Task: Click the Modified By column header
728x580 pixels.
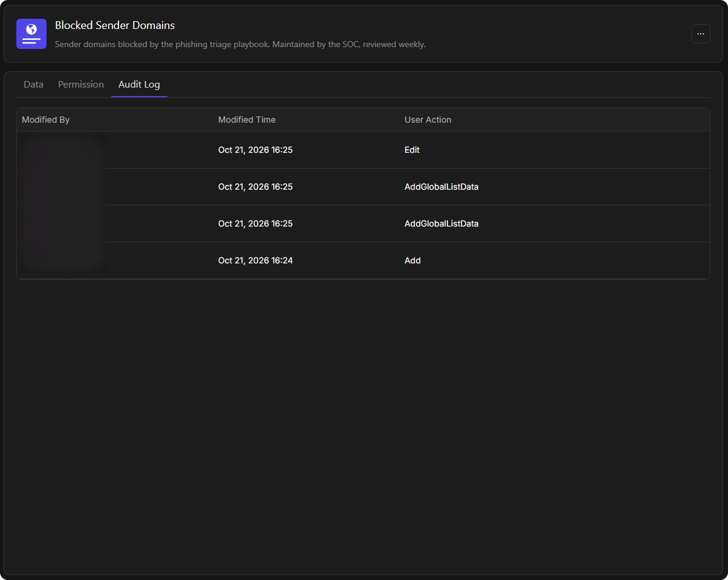Action: 46,120
